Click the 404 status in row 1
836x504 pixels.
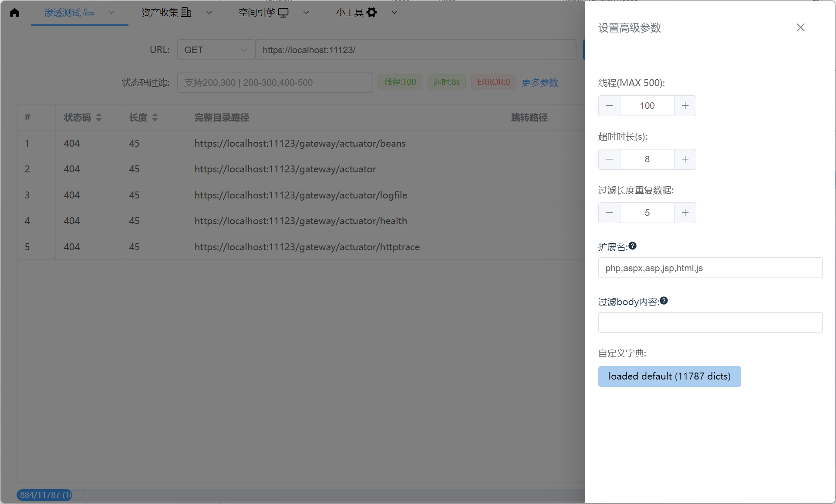coord(72,143)
